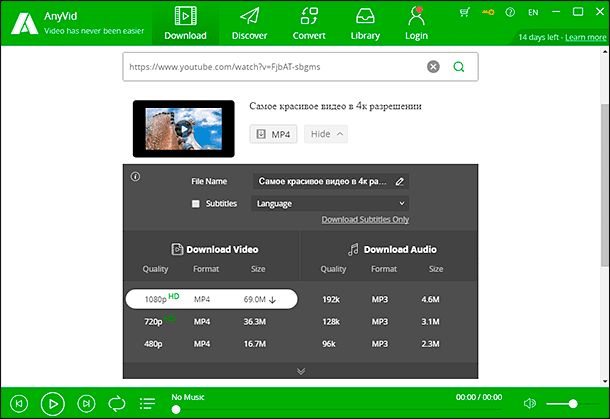Viewport: 610px width, 419px height.
Task: Click the info icon in download panel
Action: [135, 177]
